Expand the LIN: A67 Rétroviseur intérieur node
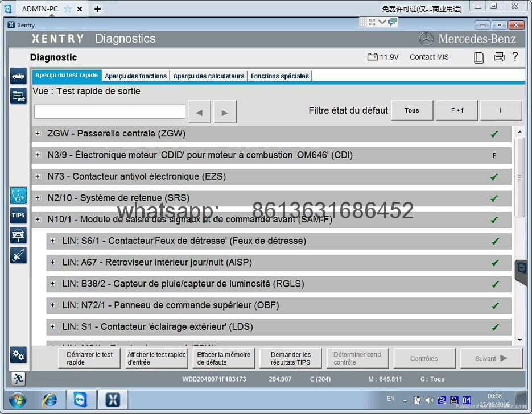 coord(53,262)
